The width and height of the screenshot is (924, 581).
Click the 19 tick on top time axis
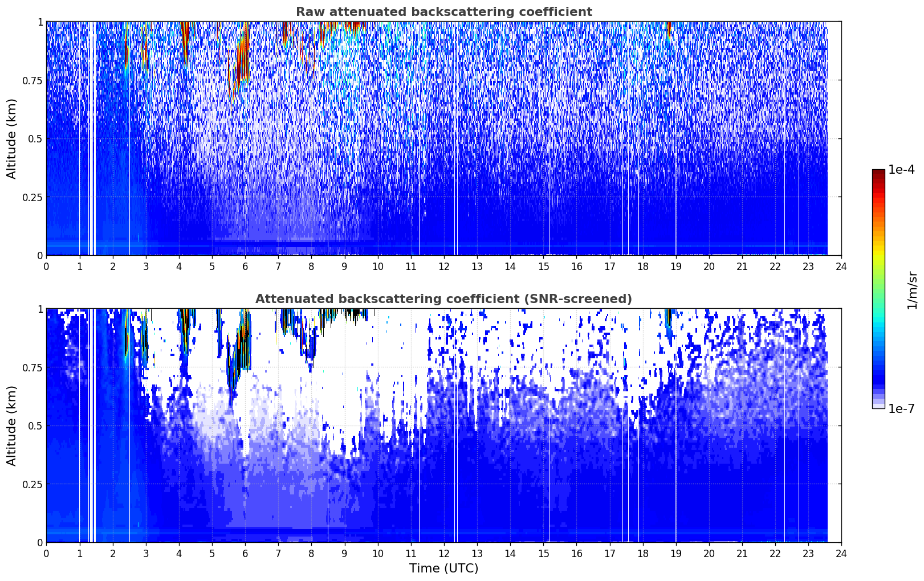(675, 267)
